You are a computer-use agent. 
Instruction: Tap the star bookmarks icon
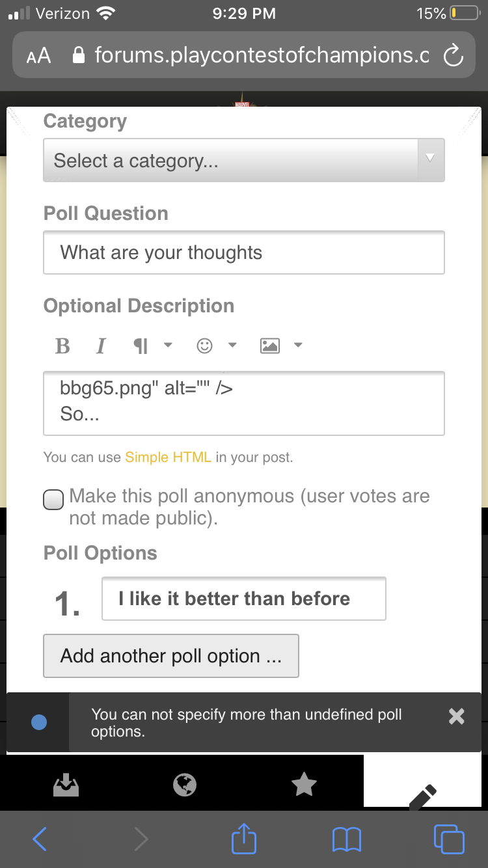click(304, 785)
